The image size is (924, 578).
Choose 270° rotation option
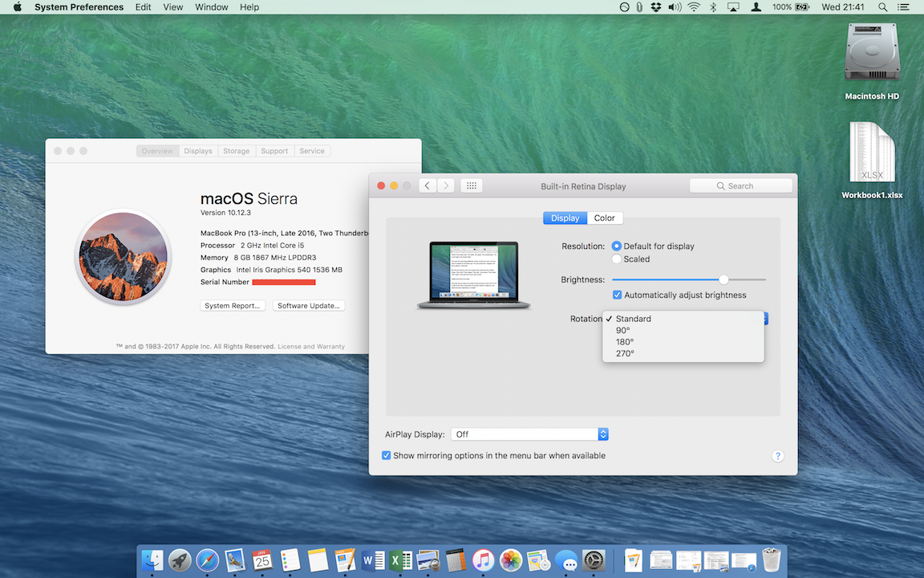pyautogui.click(x=683, y=353)
